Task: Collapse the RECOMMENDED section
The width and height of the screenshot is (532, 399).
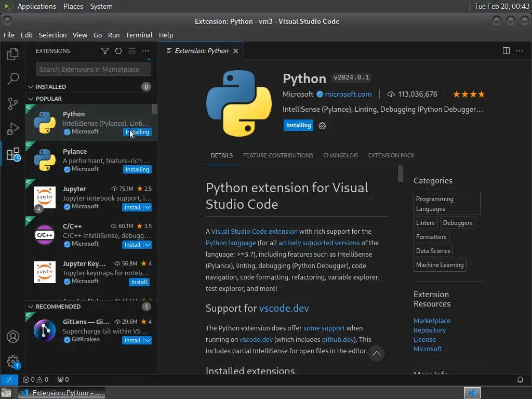Action: (x=58, y=307)
